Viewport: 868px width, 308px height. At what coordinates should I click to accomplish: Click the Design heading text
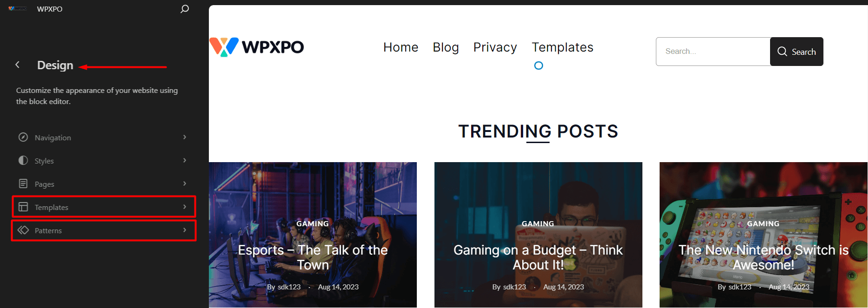tap(55, 65)
